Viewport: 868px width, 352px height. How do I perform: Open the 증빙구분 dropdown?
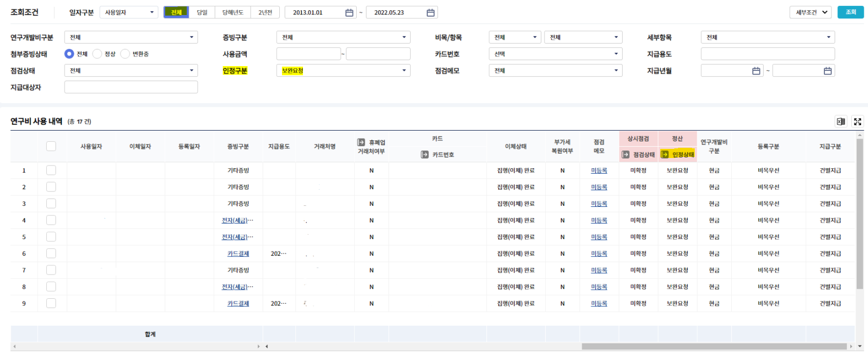tap(343, 37)
